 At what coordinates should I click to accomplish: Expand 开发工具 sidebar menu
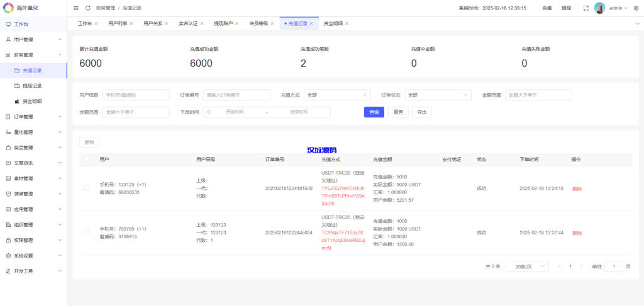[x=34, y=271]
